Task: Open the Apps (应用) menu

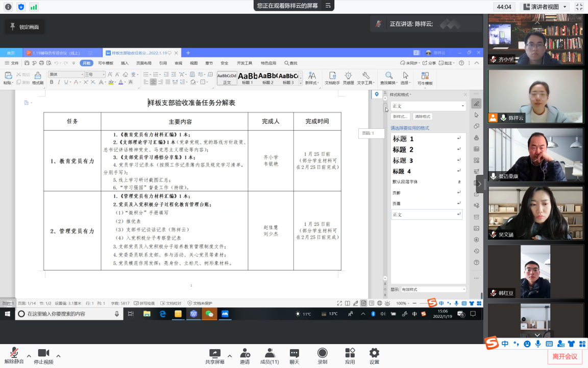Action: (350, 356)
